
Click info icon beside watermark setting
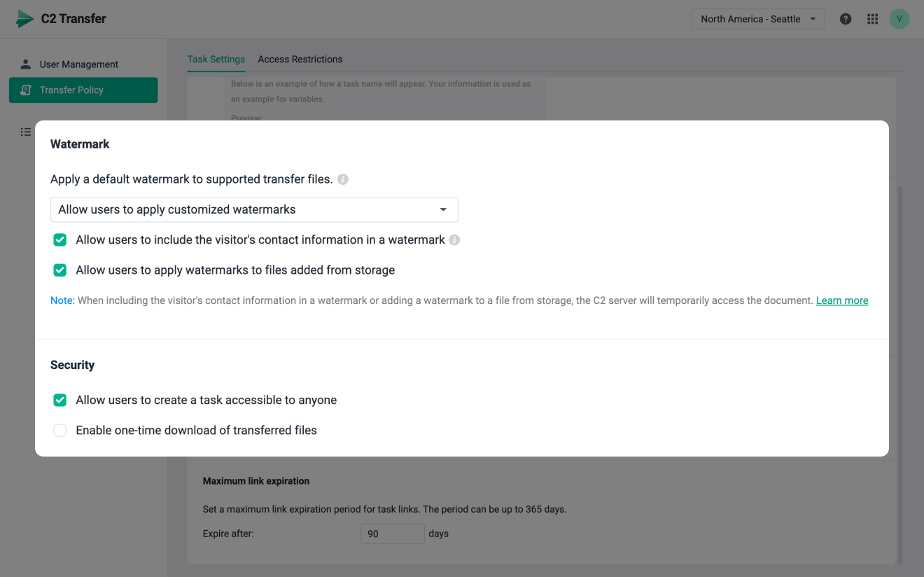[x=342, y=179]
